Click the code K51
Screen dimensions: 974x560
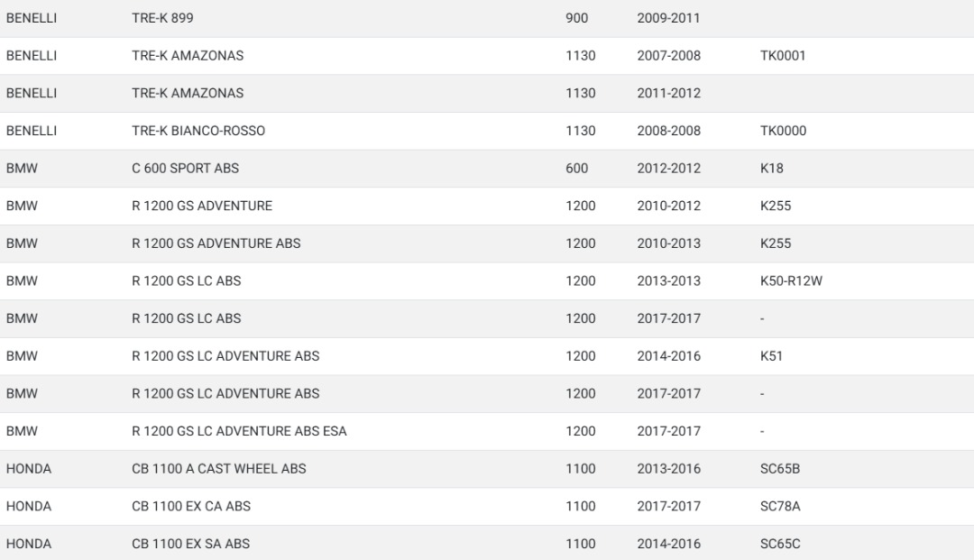pyautogui.click(x=771, y=355)
